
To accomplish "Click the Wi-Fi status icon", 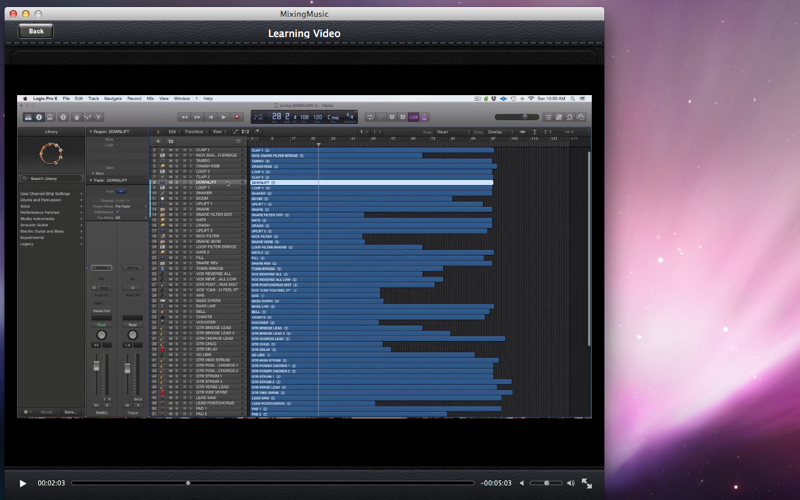I will click(531, 98).
